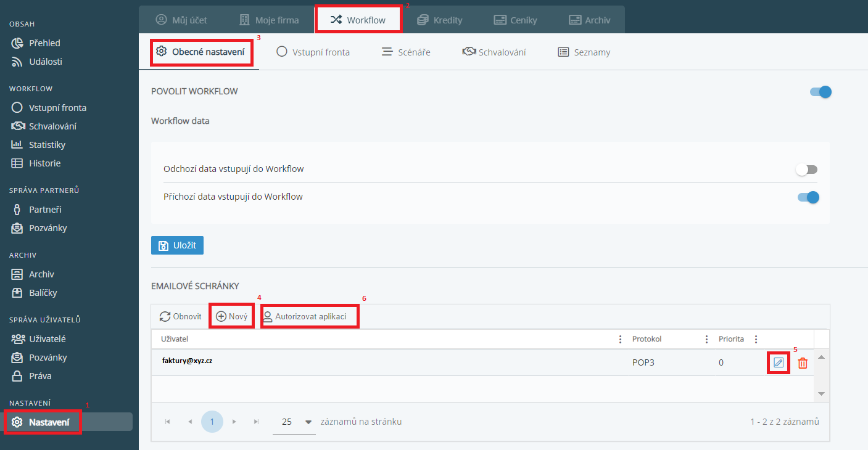The height and width of the screenshot is (450, 868).
Task: Click the edit pencil icon for faktury@xyz.cz
Action: click(x=779, y=362)
